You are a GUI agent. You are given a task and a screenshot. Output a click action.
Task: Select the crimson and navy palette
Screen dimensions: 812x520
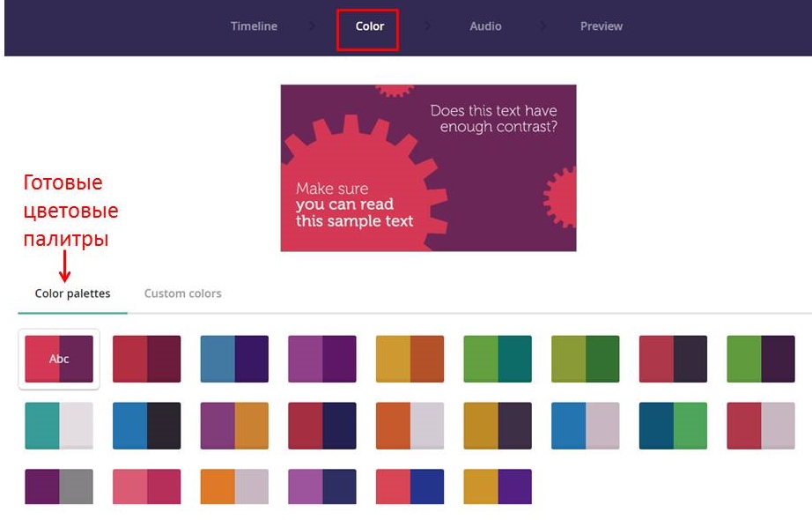pos(322,426)
